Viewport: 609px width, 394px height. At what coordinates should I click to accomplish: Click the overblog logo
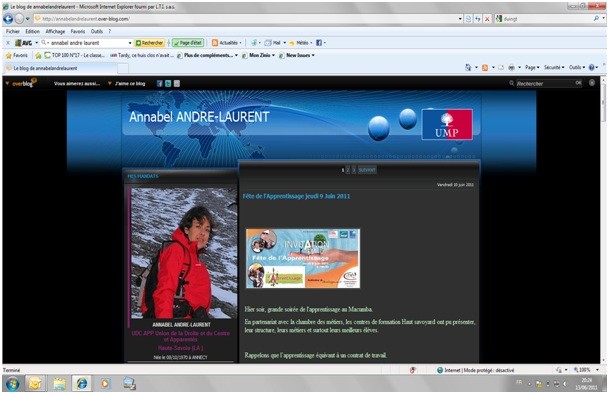click(23, 83)
